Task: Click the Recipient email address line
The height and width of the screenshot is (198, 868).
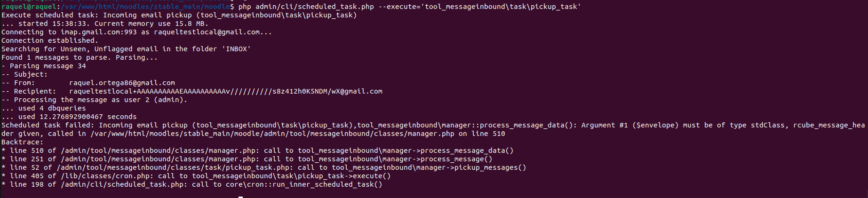Action: click(x=192, y=91)
